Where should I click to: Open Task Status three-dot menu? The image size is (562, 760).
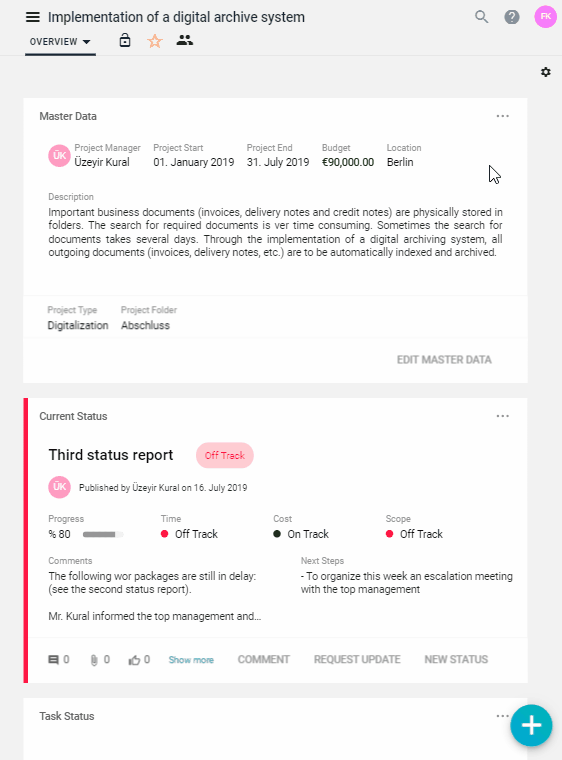[503, 716]
